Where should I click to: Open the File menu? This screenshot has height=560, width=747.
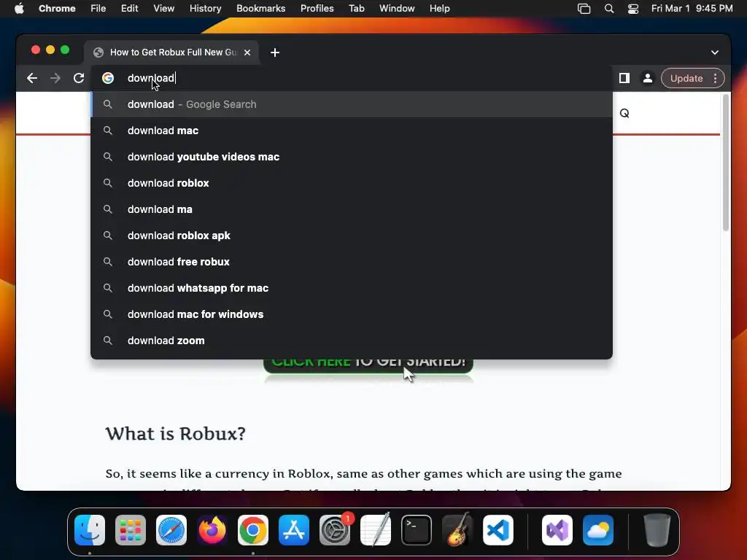click(x=98, y=9)
